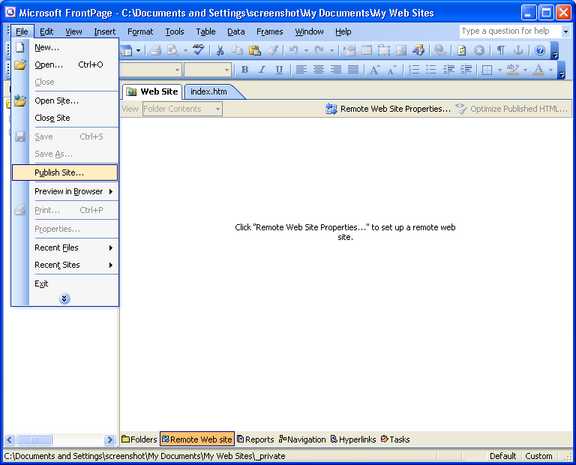The width and height of the screenshot is (576, 465).
Task: Click the Decrease Indent icon
Action: (449, 69)
